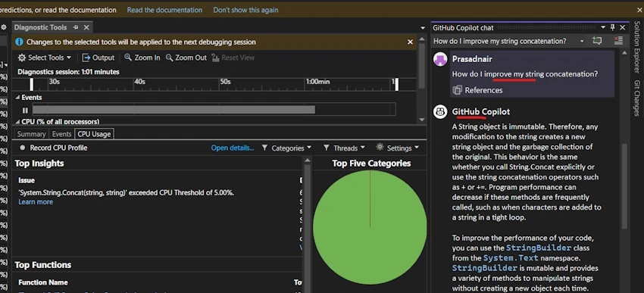644x293 pixels.
Task: Click the left selection handle on the timeline
Action: 32,85
